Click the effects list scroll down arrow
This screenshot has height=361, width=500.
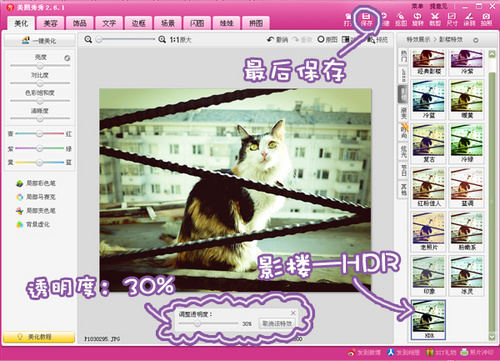492,337
